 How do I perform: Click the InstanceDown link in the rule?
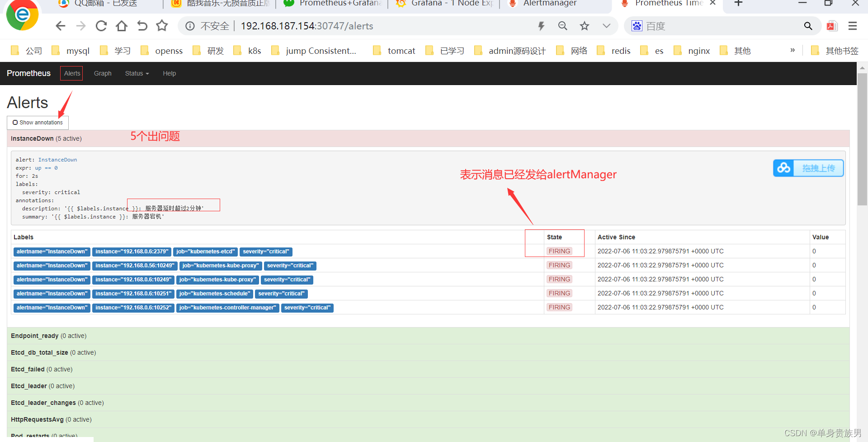click(x=57, y=160)
